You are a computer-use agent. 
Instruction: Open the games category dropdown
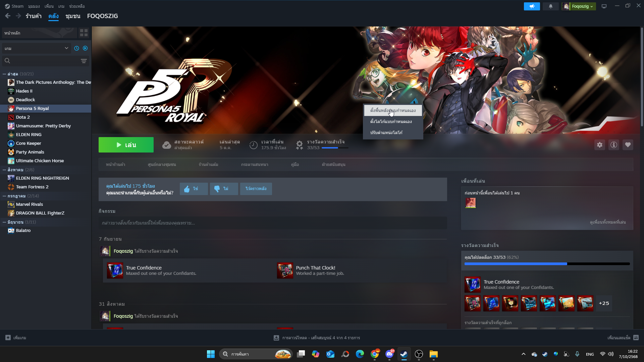click(36, 48)
